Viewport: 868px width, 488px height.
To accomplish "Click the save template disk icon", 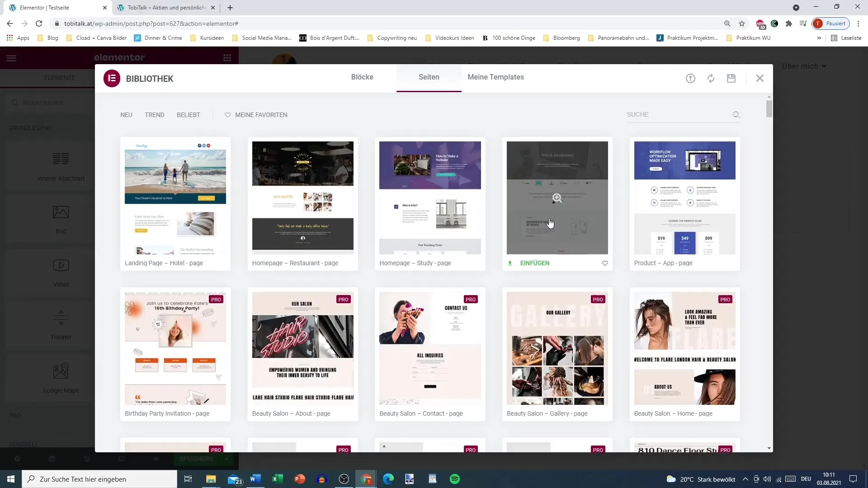I will [x=731, y=79].
